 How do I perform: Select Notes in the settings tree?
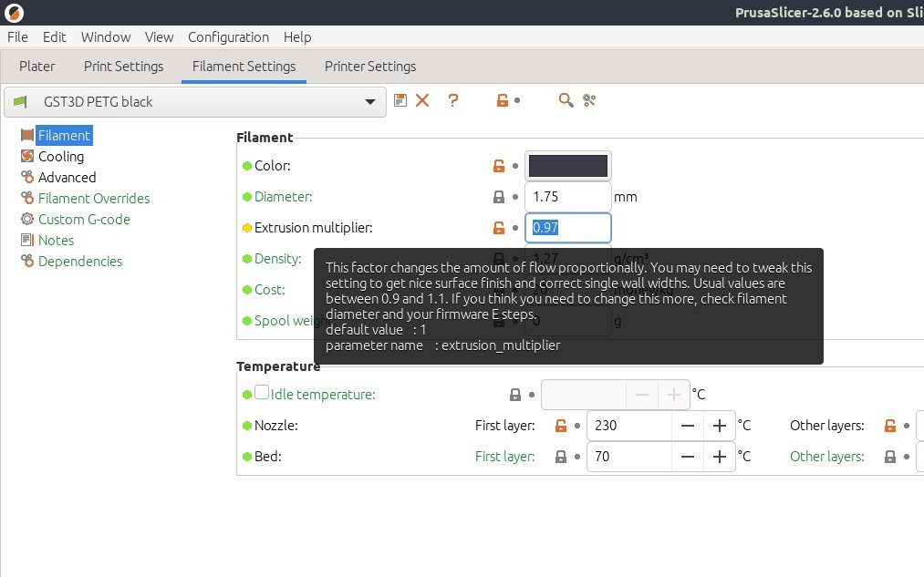pyautogui.click(x=56, y=241)
